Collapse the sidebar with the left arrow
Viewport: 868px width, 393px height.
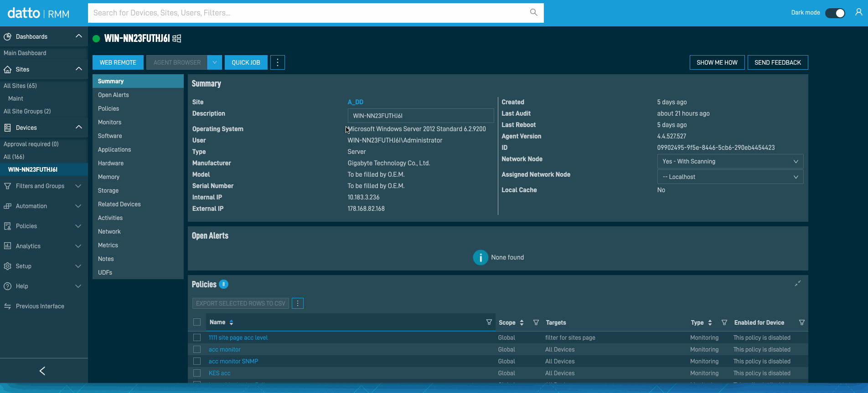(42, 371)
